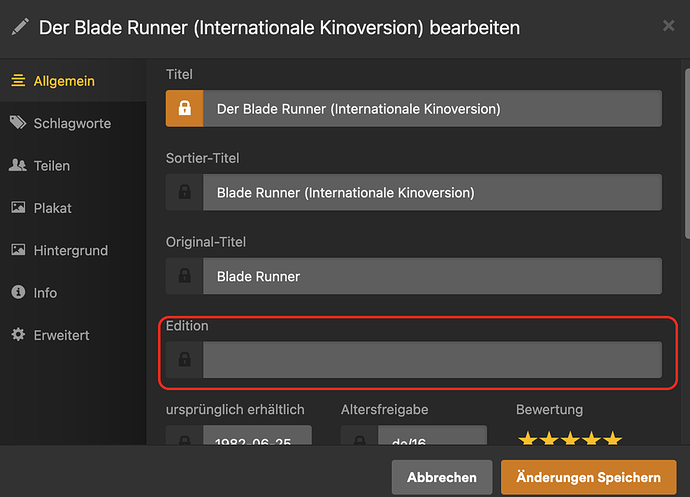Image resolution: width=690 pixels, height=497 pixels.
Task: Open the Hintergrund tab
Action: coord(73,250)
